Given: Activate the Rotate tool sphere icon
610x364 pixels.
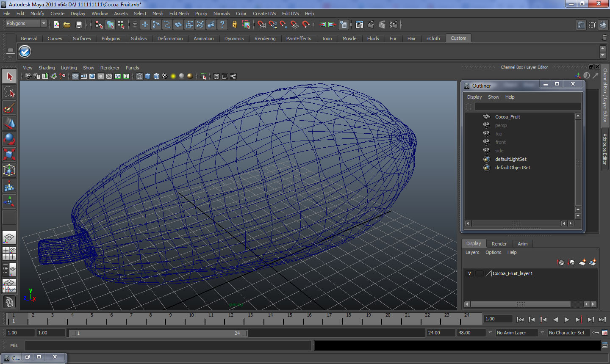Looking at the screenshot, I should coord(9,138).
